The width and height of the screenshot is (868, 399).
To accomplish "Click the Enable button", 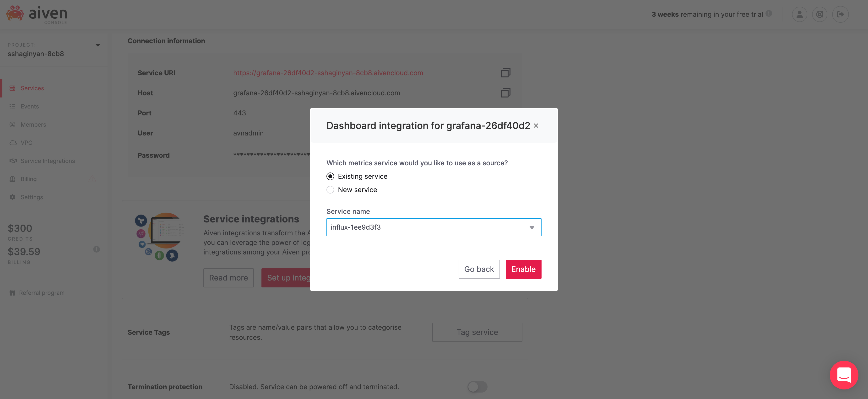I will tap(523, 269).
